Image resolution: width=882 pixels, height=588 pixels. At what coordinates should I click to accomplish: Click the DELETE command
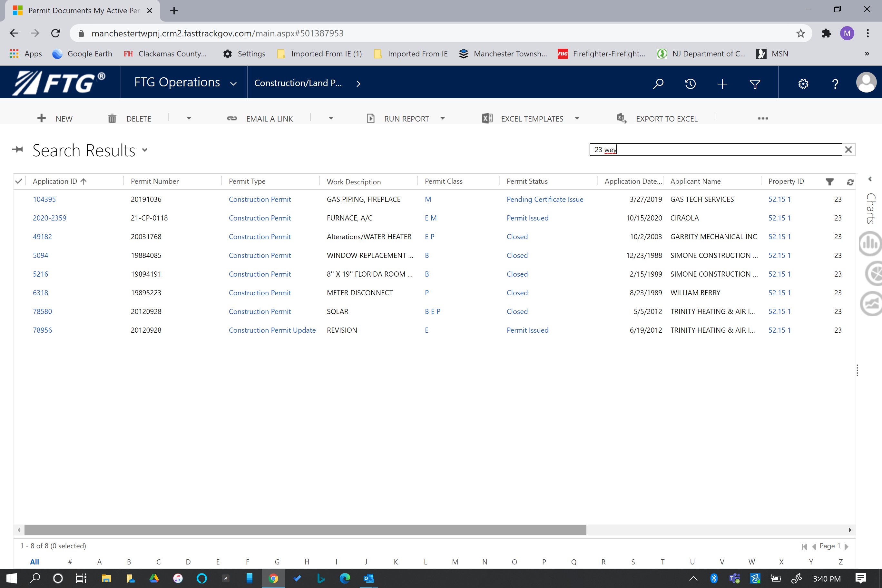pos(129,119)
